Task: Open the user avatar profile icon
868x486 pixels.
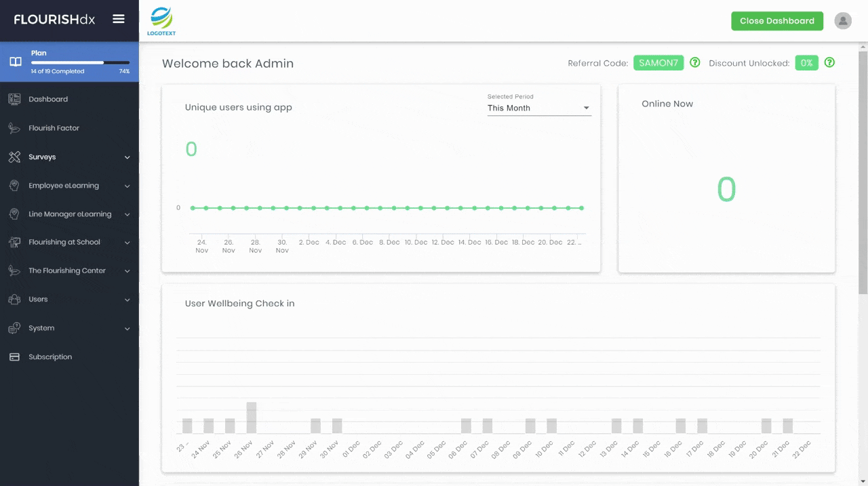Action: 843,21
